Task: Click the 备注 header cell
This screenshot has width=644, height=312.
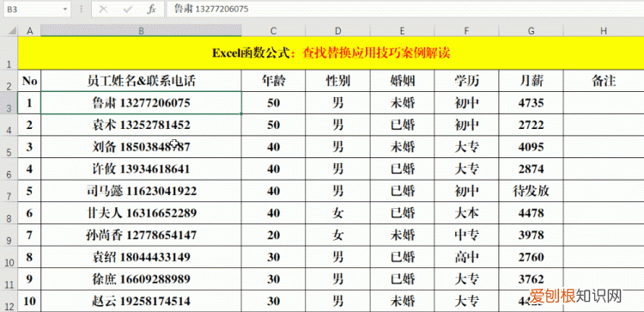Action: coord(604,81)
